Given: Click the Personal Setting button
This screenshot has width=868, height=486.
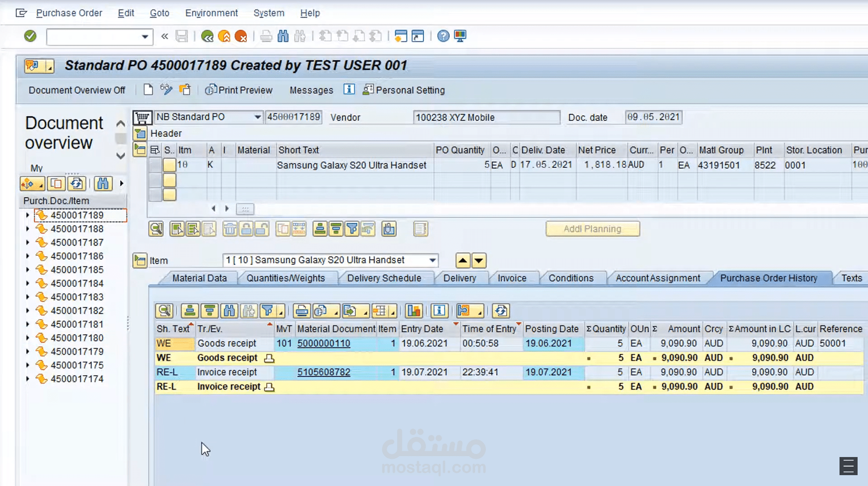Looking at the screenshot, I should 404,90.
